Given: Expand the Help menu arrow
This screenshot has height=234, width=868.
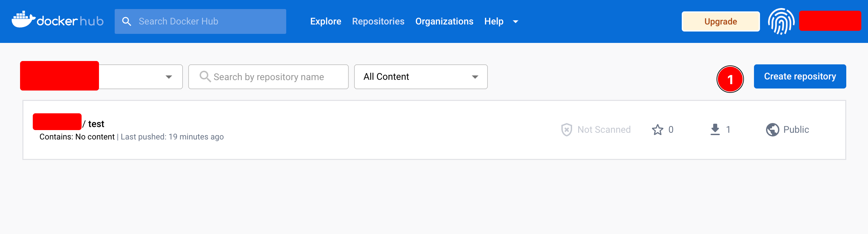Looking at the screenshot, I should (515, 21).
